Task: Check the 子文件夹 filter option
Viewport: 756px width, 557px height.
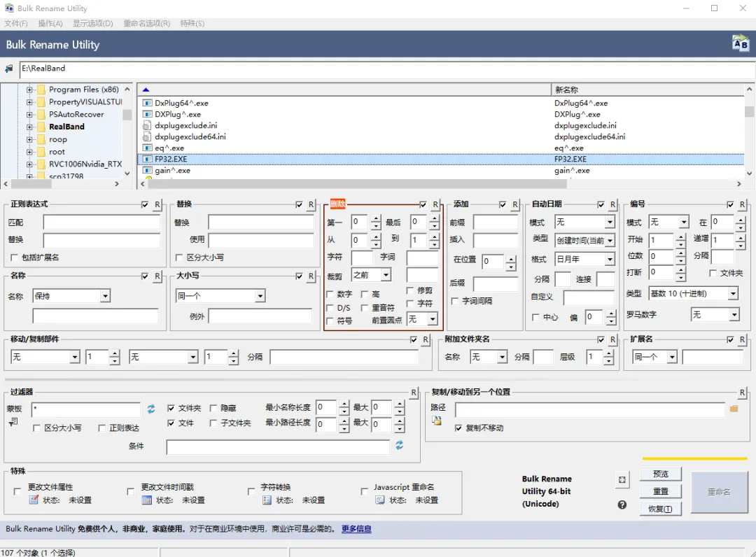Action: pos(213,423)
